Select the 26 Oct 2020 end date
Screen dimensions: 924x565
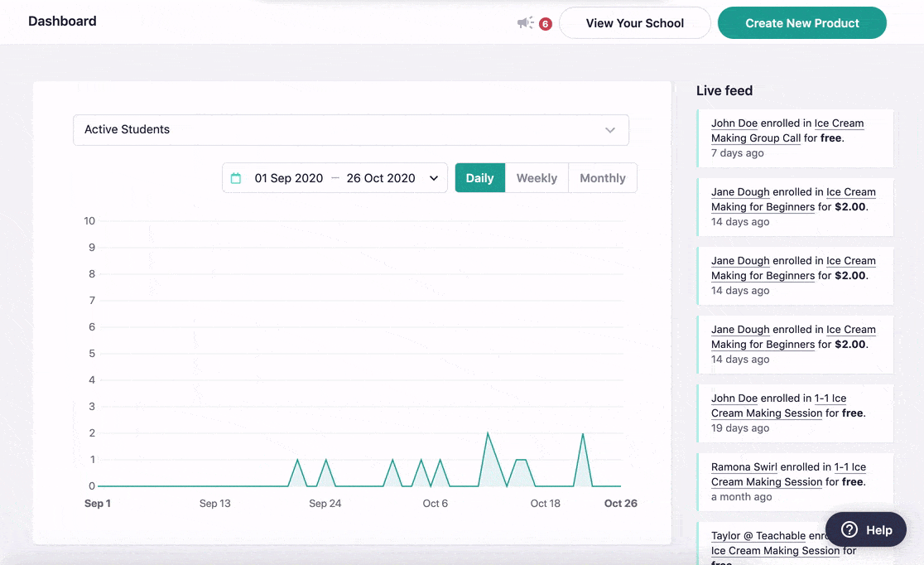(381, 178)
